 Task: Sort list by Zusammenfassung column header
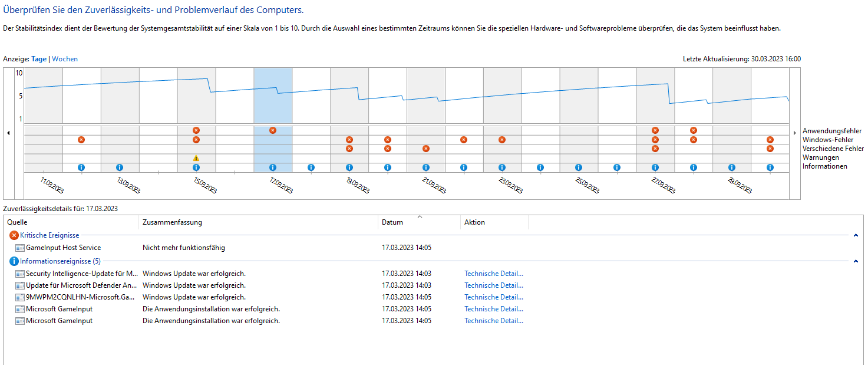tap(258, 222)
